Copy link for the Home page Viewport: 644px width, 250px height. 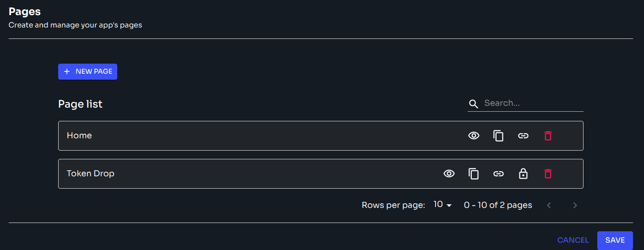[523, 136]
